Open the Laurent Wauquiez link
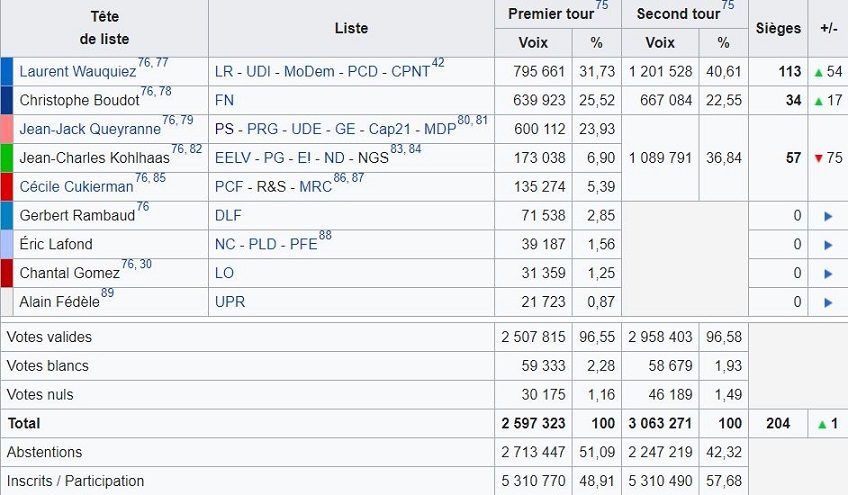Image resolution: width=848 pixels, height=495 pixels. click(x=77, y=72)
